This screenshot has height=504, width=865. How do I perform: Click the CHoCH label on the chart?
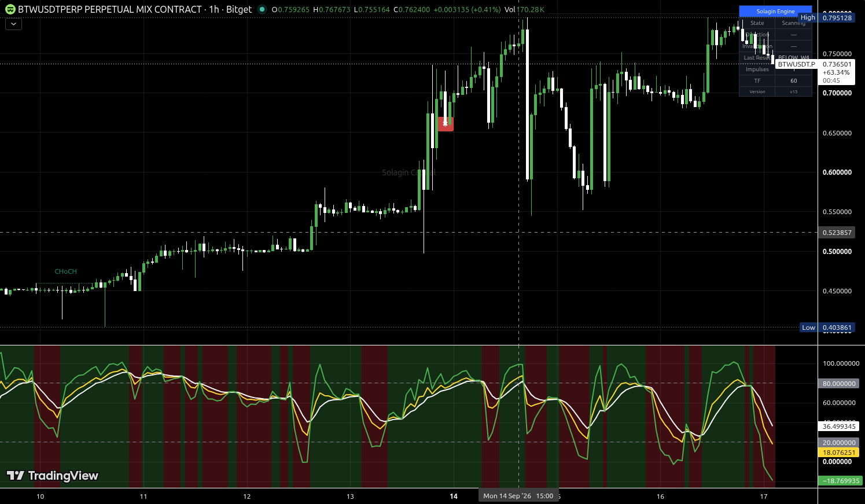coord(66,271)
